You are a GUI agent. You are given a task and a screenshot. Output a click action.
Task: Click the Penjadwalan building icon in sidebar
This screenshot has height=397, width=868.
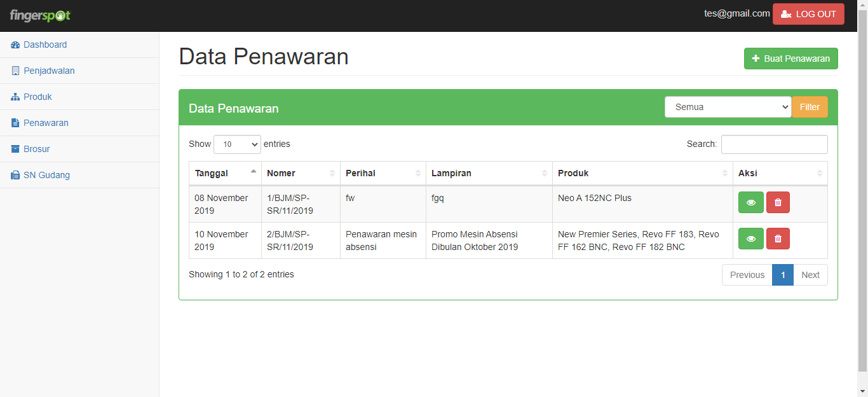coord(15,71)
